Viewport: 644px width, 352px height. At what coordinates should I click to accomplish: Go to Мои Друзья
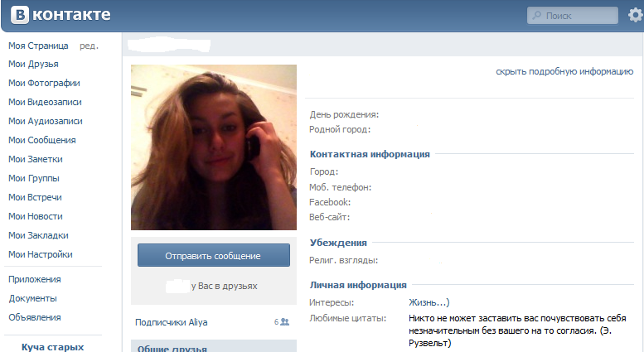tap(33, 64)
